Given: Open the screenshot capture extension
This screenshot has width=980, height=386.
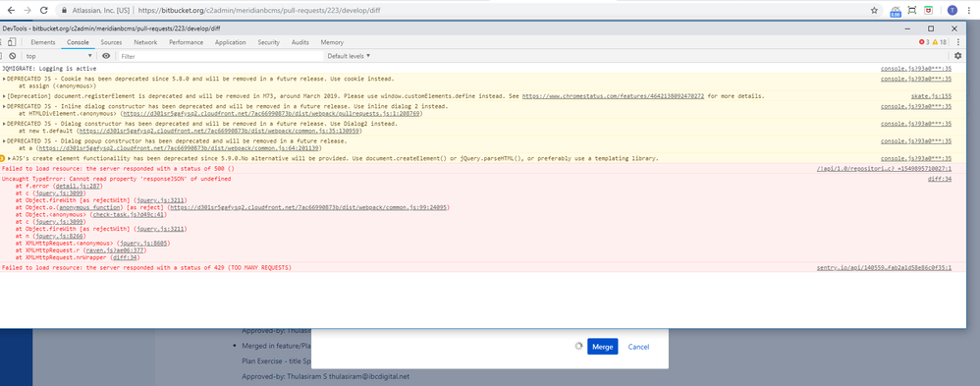Looking at the screenshot, I should 912,11.
